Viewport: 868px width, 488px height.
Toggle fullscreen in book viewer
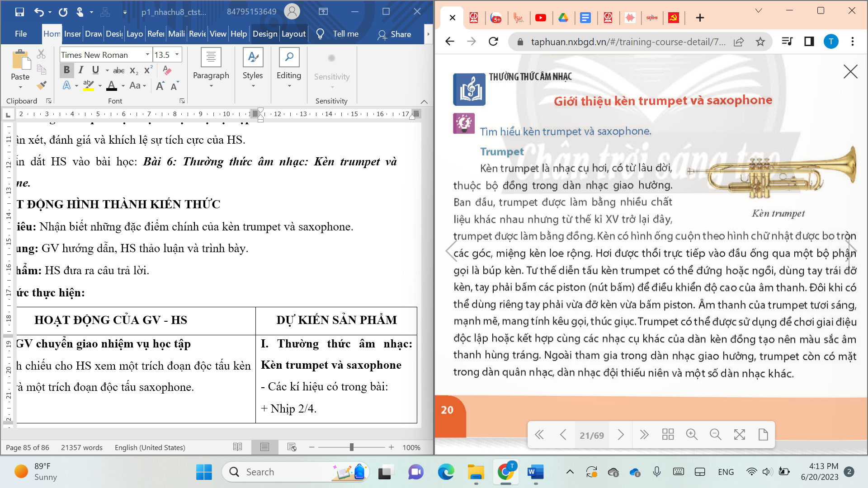(740, 435)
